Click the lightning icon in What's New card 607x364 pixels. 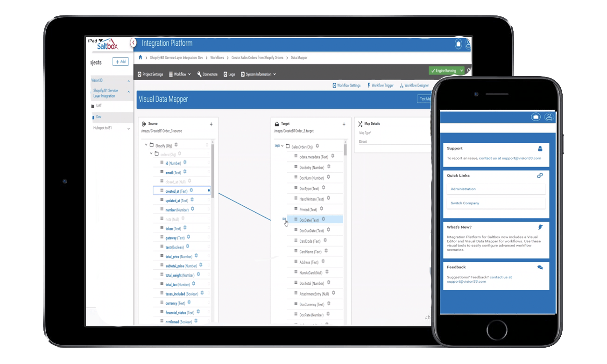click(540, 227)
